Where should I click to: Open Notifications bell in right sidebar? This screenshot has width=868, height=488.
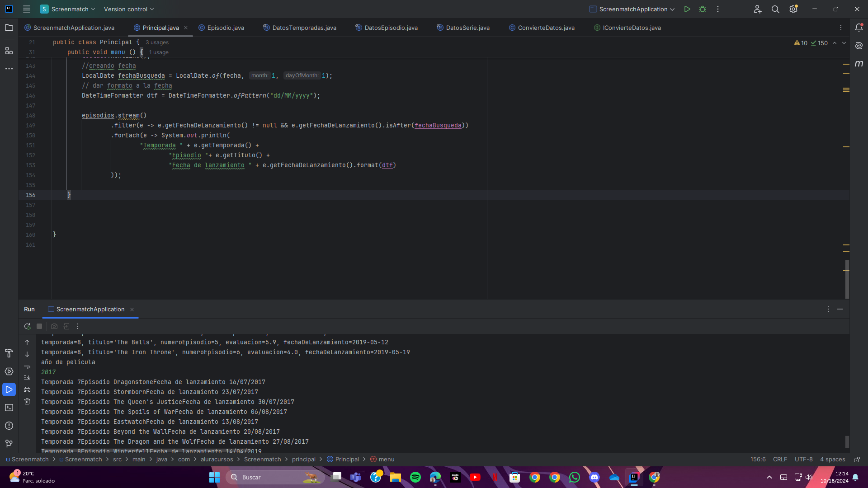(x=859, y=28)
